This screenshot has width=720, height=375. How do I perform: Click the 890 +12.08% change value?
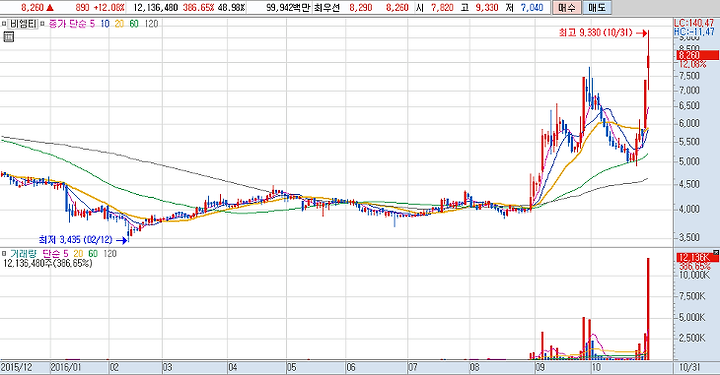click(x=100, y=8)
